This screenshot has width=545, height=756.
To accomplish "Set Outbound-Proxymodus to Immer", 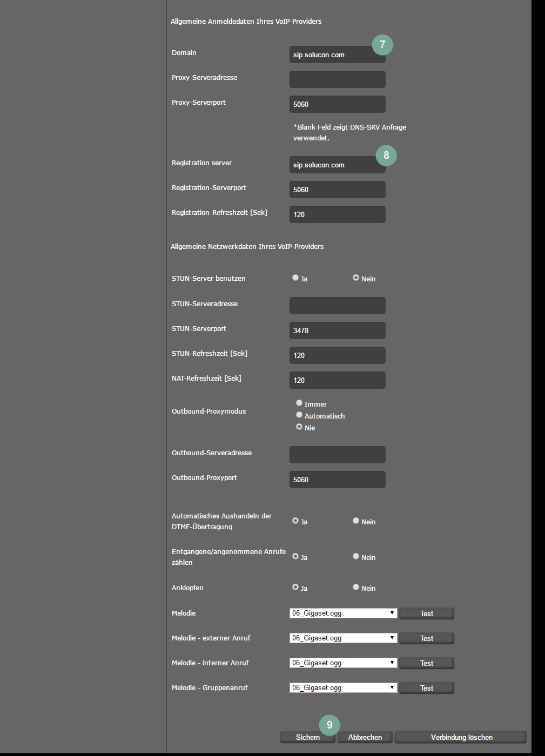I will click(x=299, y=403).
